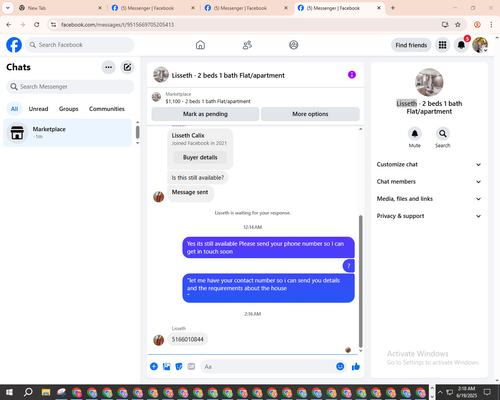Search in conversation using magnifier icon

pyautogui.click(x=443, y=134)
